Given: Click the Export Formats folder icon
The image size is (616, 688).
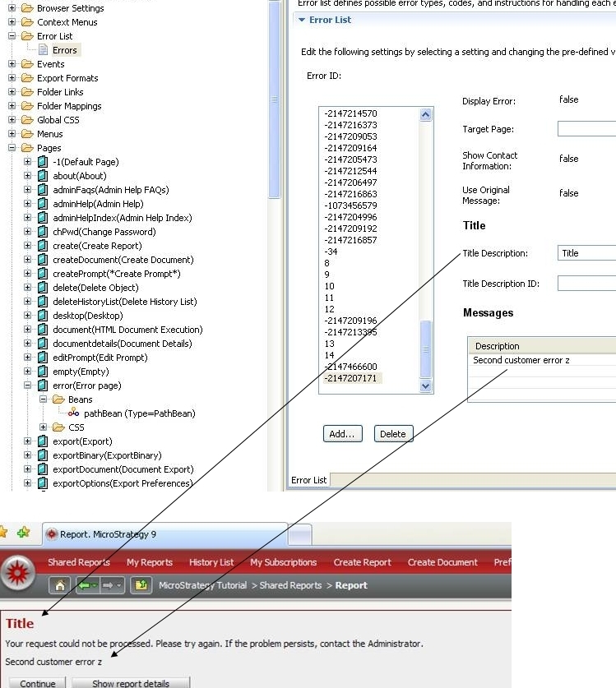Looking at the screenshot, I should [27, 78].
